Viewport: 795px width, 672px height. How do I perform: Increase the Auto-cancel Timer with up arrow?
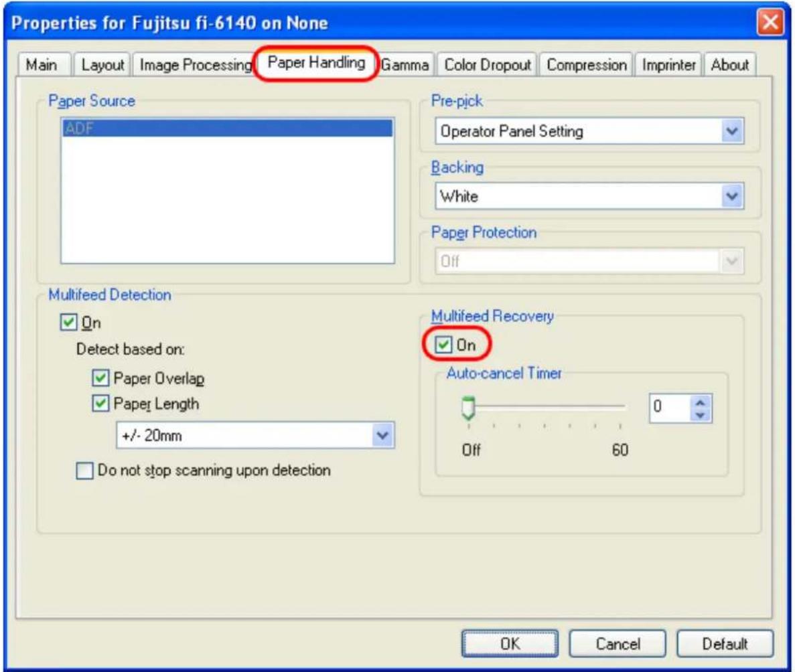(x=701, y=402)
